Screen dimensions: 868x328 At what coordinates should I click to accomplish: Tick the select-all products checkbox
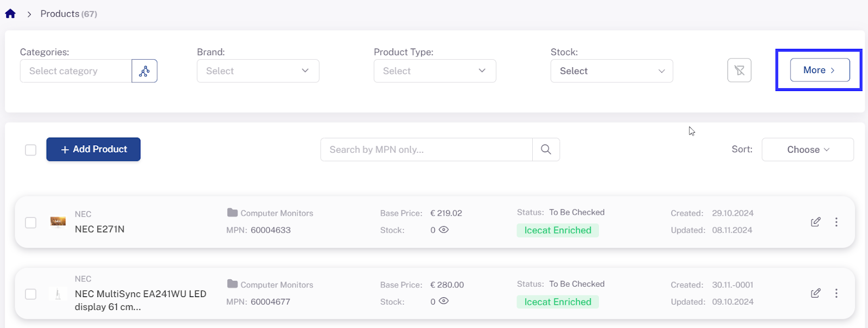pos(30,150)
